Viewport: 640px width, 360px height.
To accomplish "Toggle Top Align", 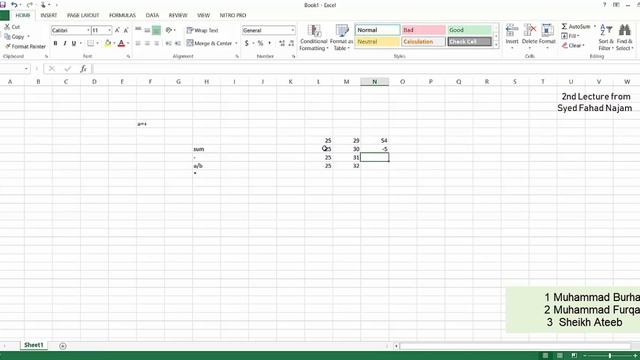I will (x=138, y=30).
